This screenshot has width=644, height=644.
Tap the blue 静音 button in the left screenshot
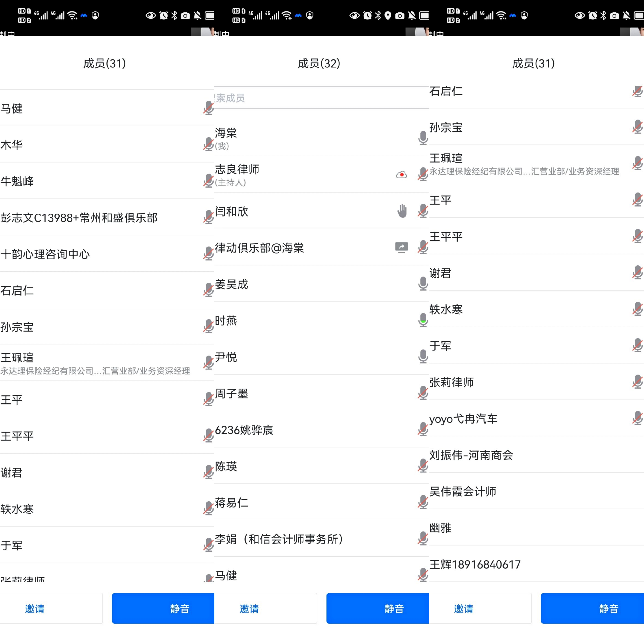[x=163, y=609]
